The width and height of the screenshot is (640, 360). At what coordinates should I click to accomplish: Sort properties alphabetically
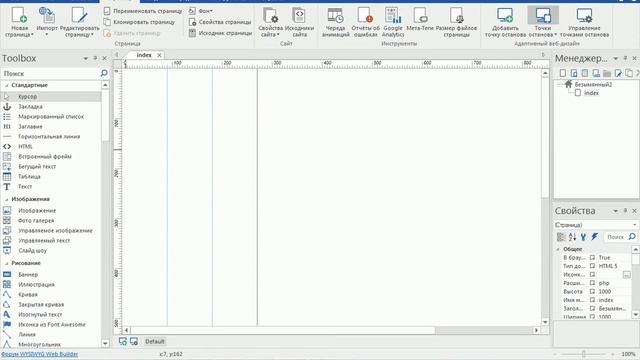(572, 237)
